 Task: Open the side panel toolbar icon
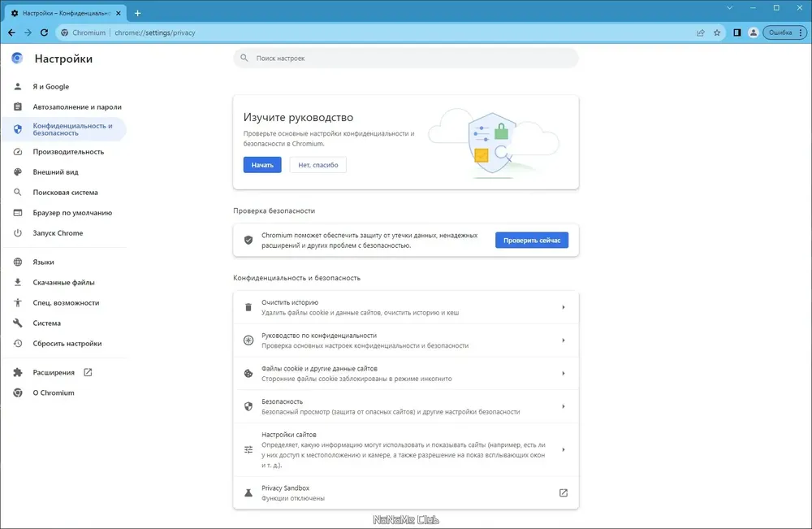[737, 33]
